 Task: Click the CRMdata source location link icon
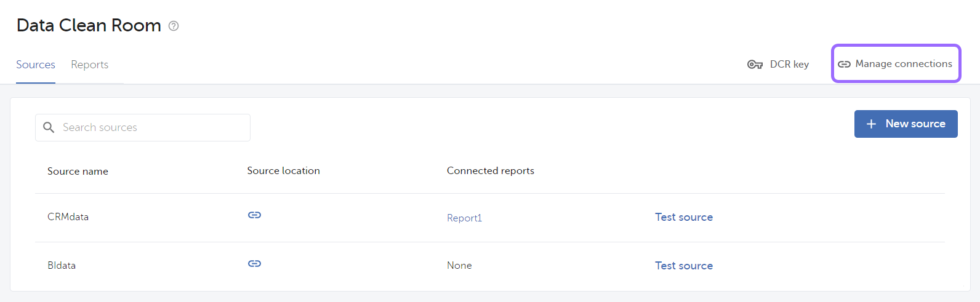[254, 215]
